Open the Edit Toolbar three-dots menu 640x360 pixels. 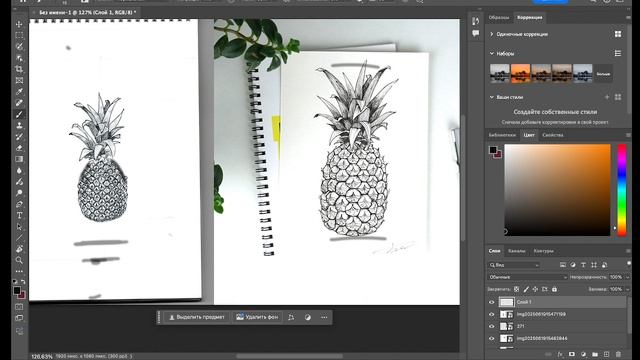(19, 271)
